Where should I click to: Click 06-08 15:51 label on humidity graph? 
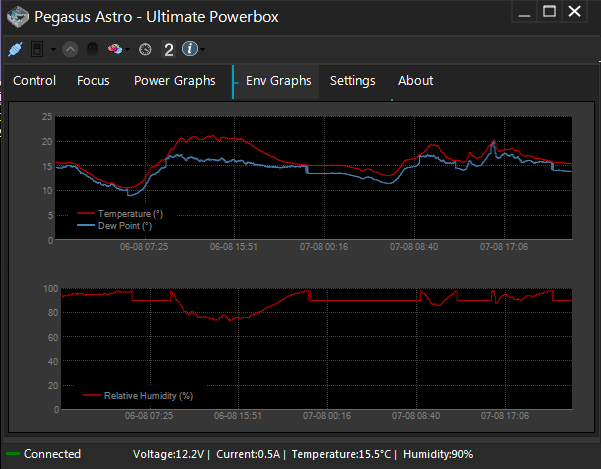[238, 416]
